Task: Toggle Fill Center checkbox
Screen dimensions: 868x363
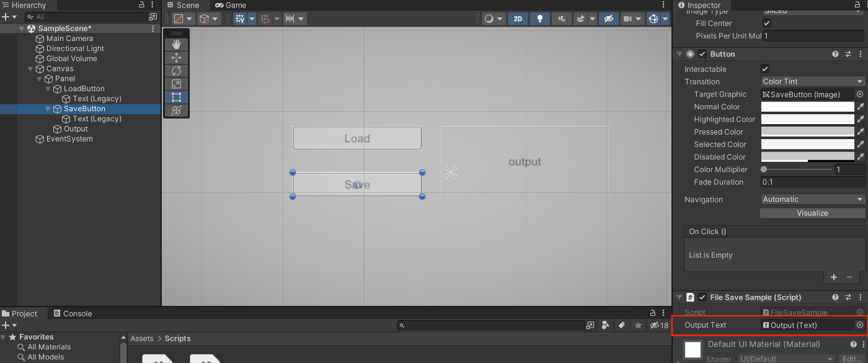Action: click(766, 23)
